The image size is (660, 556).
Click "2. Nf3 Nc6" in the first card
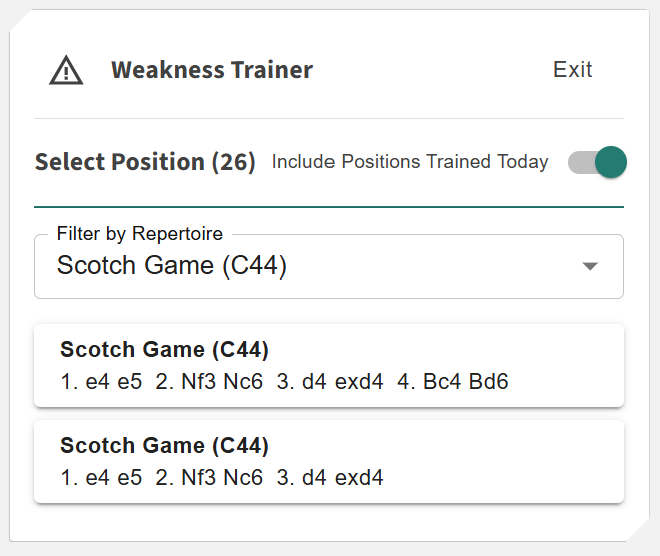pyautogui.click(x=208, y=381)
